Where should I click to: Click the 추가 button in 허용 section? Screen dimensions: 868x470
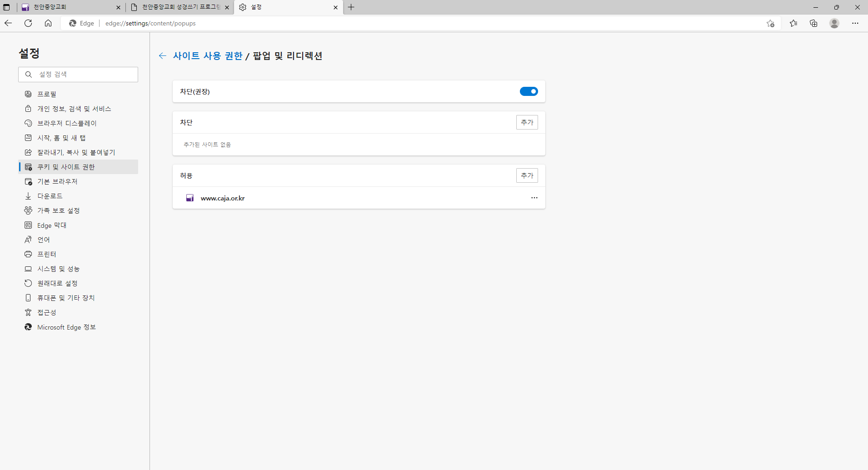[527, 175]
